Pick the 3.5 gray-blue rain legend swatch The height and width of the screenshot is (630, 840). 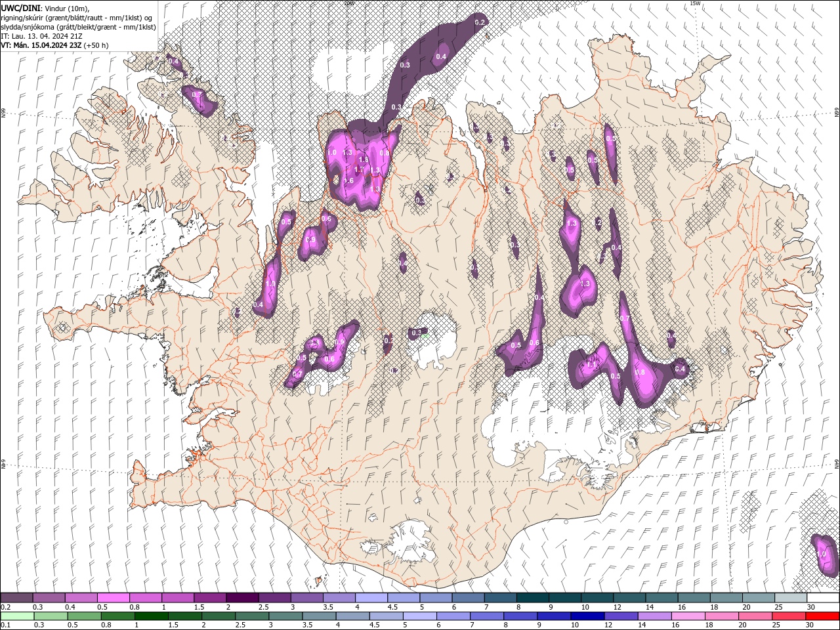320,616
